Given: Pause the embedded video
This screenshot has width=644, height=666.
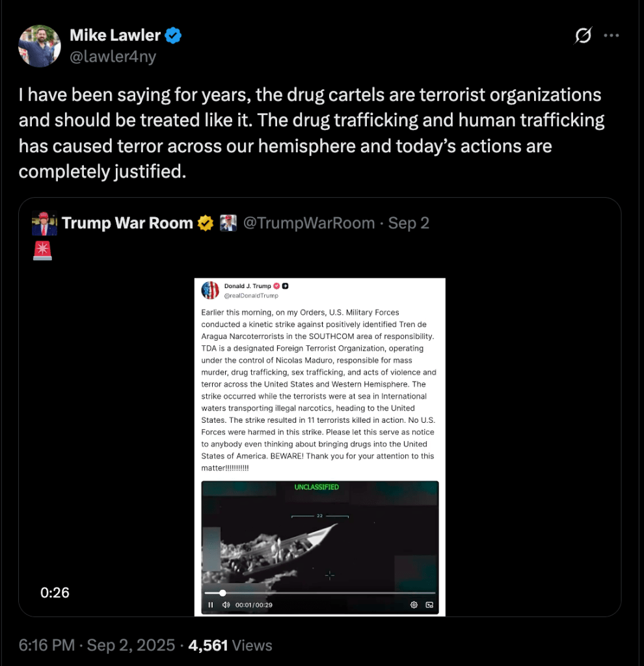Looking at the screenshot, I should [x=211, y=605].
